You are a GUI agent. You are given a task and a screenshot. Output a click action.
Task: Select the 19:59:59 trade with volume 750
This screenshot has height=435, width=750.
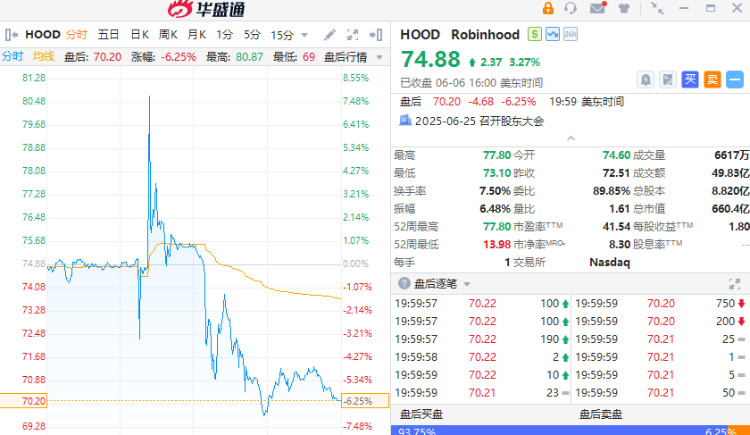point(660,303)
